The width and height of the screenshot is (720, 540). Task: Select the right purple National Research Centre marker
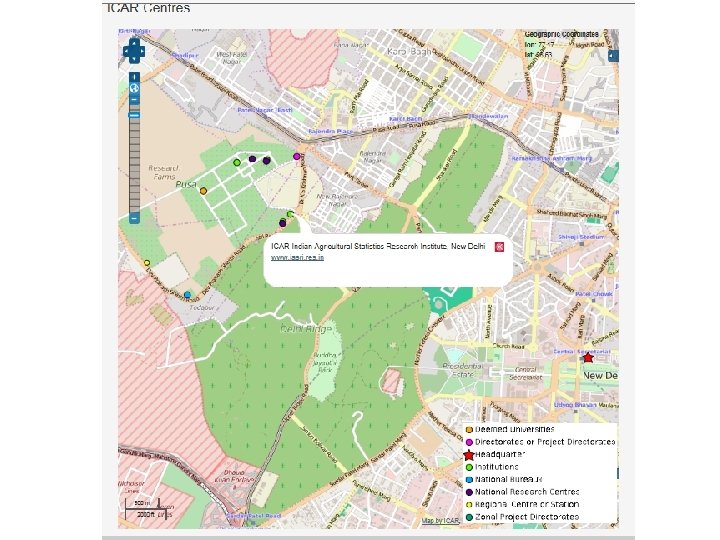pos(266,160)
